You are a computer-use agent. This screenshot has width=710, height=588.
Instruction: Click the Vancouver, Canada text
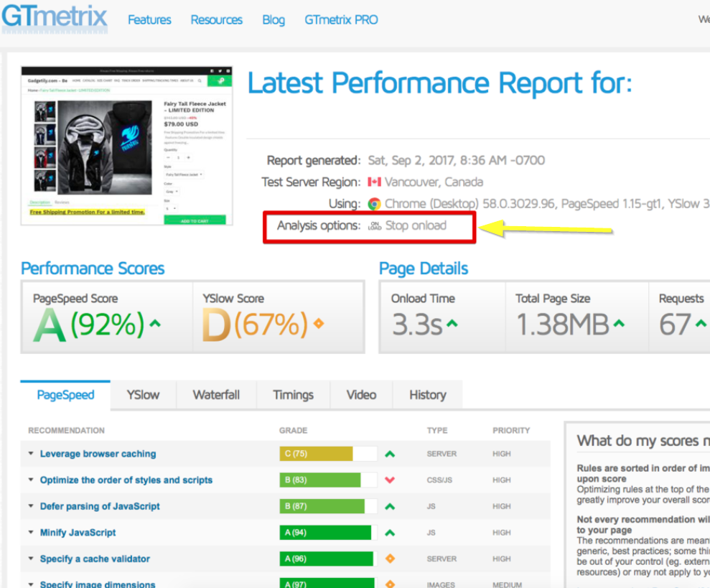pyautogui.click(x=434, y=182)
